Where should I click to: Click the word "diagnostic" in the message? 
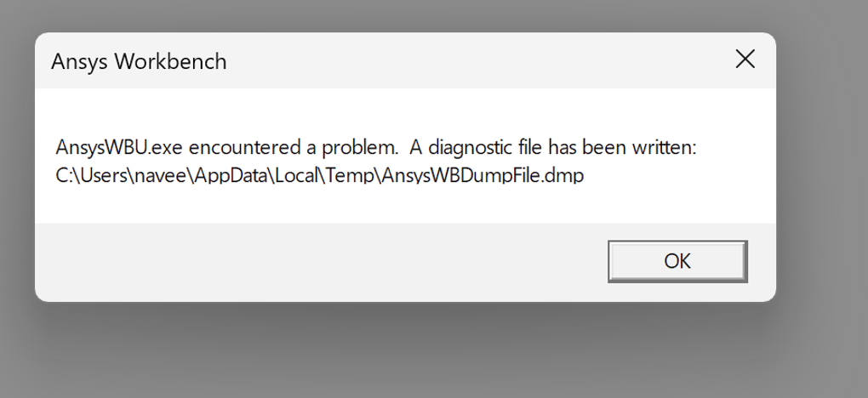tap(469, 148)
